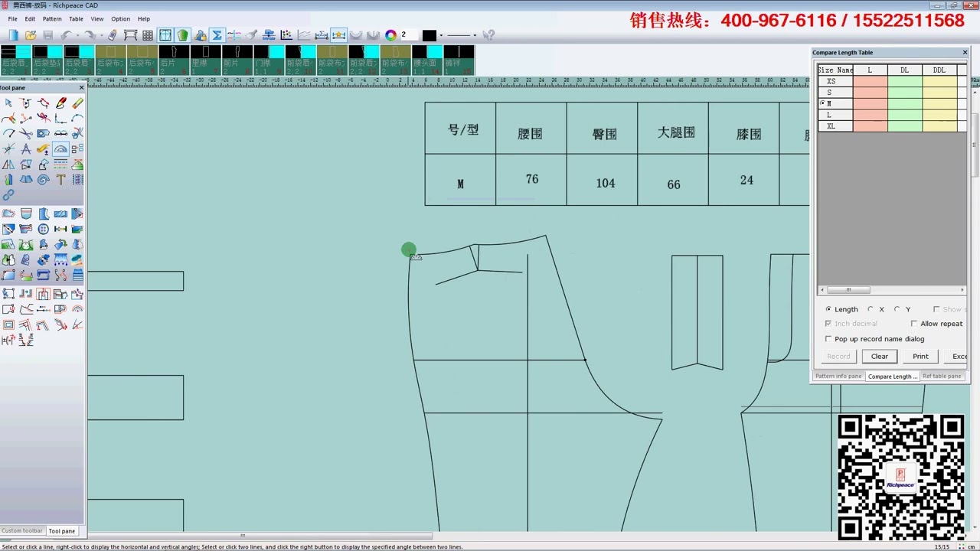Screen dimensions: 980x551
Task: Open the Edit menu
Action: (x=30, y=18)
